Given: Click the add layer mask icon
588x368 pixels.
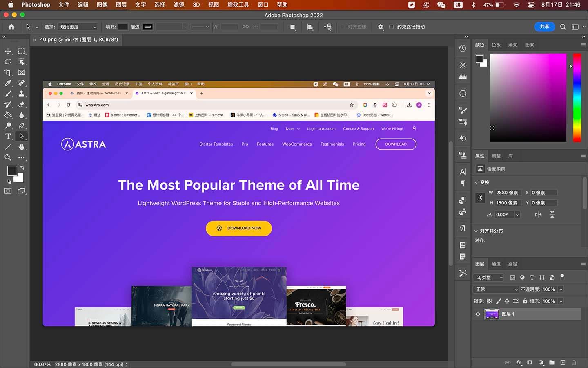Looking at the screenshot, I should pyautogui.click(x=530, y=363).
